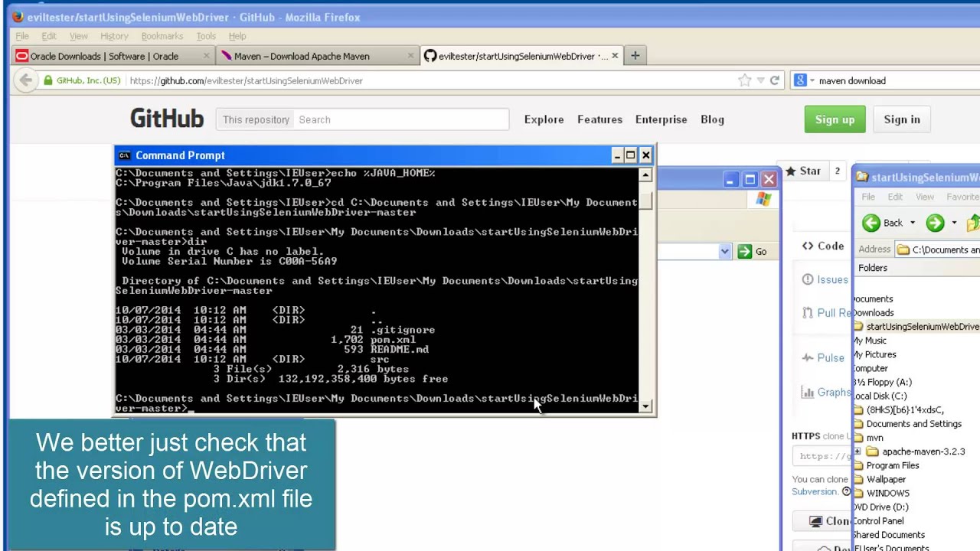
Task: Click pom.xml in the dir listing
Action: (x=393, y=340)
